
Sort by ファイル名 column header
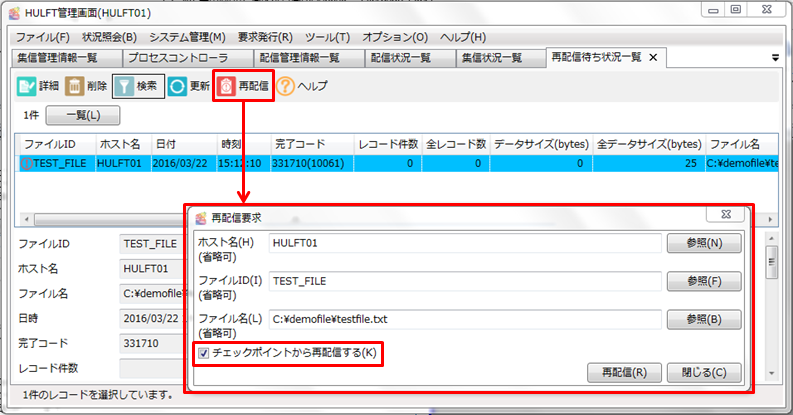741,145
